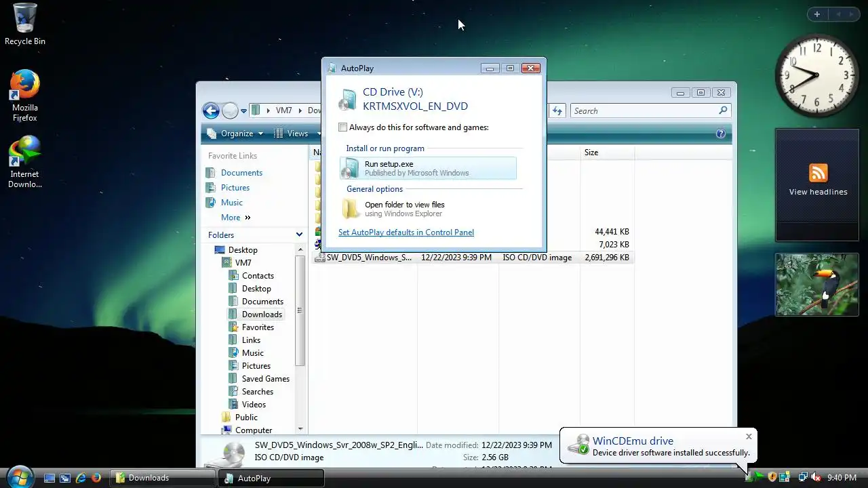
Task: Click the taskbar clock showing 9:40 PM
Action: coord(842,478)
